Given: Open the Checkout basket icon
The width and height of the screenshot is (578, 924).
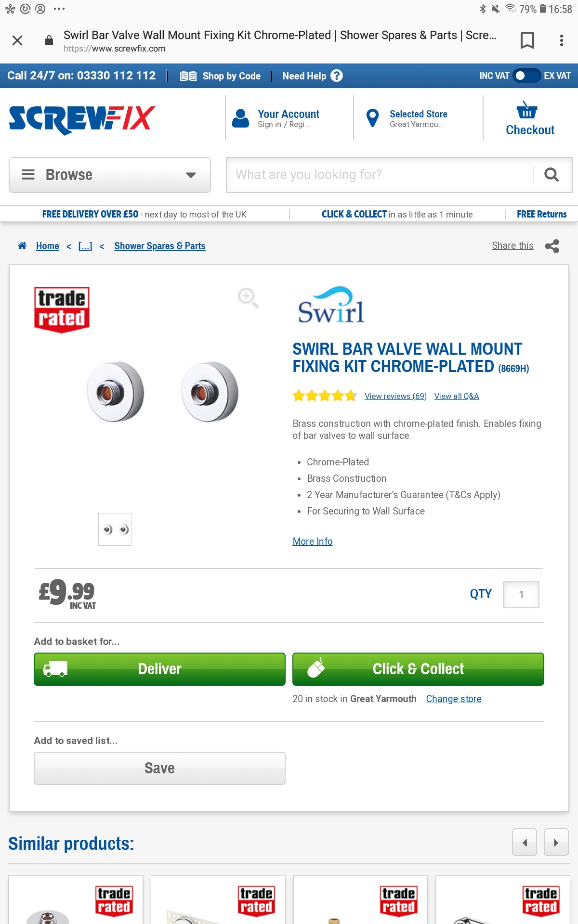Looking at the screenshot, I should coord(527,110).
